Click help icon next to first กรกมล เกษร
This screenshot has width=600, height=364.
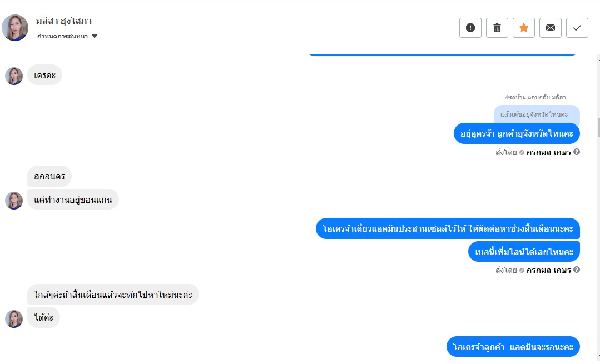[x=577, y=152]
